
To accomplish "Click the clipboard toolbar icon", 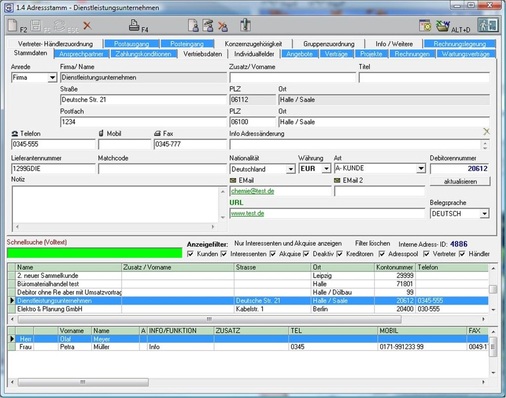I will pos(245,25).
